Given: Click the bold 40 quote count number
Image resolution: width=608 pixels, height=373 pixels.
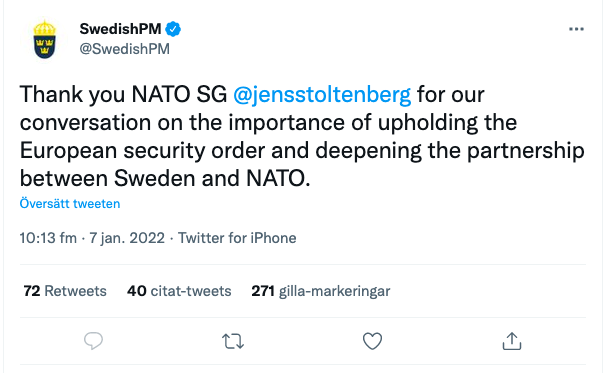Looking at the screenshot, I should [x=136, y=291].
